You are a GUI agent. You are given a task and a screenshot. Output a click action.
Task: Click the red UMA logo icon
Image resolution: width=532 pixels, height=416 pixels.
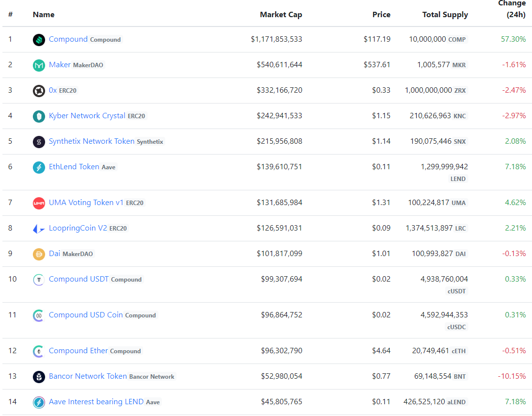point(39,203)
